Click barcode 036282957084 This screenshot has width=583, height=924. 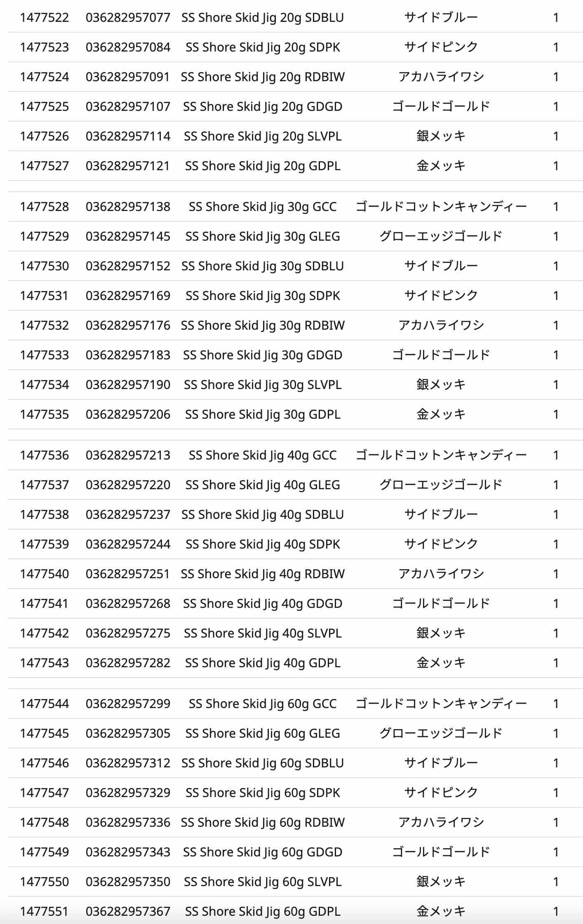(128, 47)
